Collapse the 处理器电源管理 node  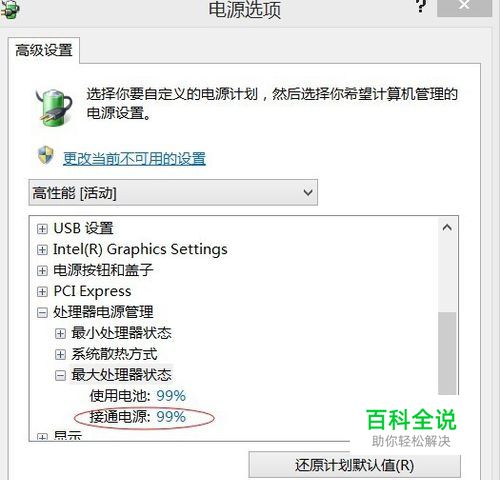42,313
